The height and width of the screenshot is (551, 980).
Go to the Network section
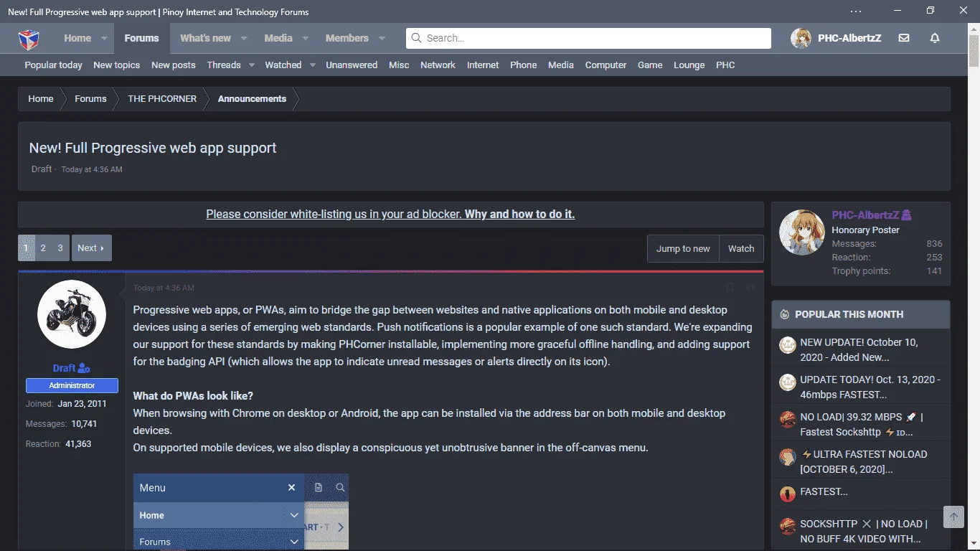tap(438, 65)
